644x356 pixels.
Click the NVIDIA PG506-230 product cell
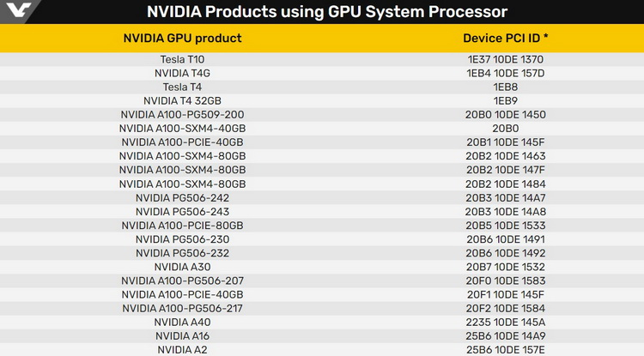coord(183,239)
